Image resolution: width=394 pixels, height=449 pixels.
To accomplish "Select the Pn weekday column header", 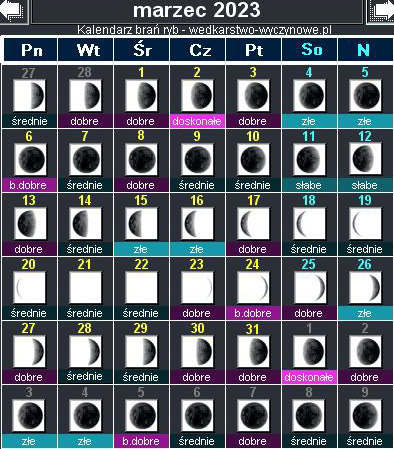I will click(31, 50).
